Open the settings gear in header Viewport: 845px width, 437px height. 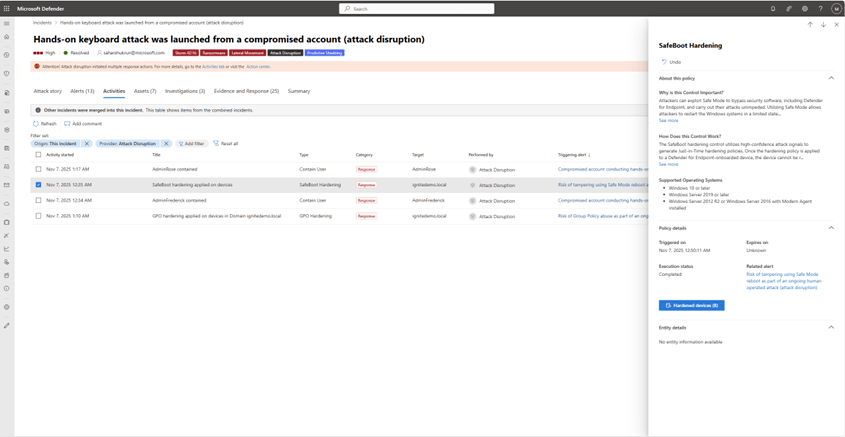[805, 8]
